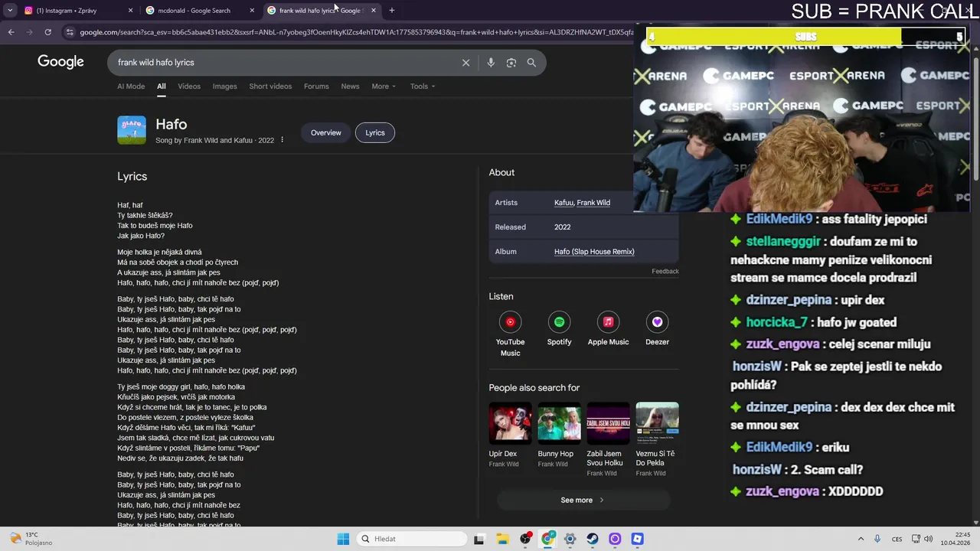This screenshot has width=980, height=551.
Task: Show hidden system tray icons
Action: click(x=861, y=539)
